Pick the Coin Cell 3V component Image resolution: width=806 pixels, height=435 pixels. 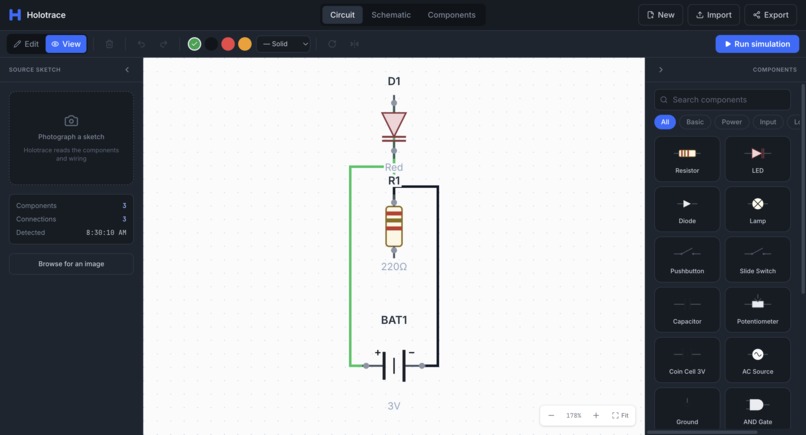click(687, 360)
